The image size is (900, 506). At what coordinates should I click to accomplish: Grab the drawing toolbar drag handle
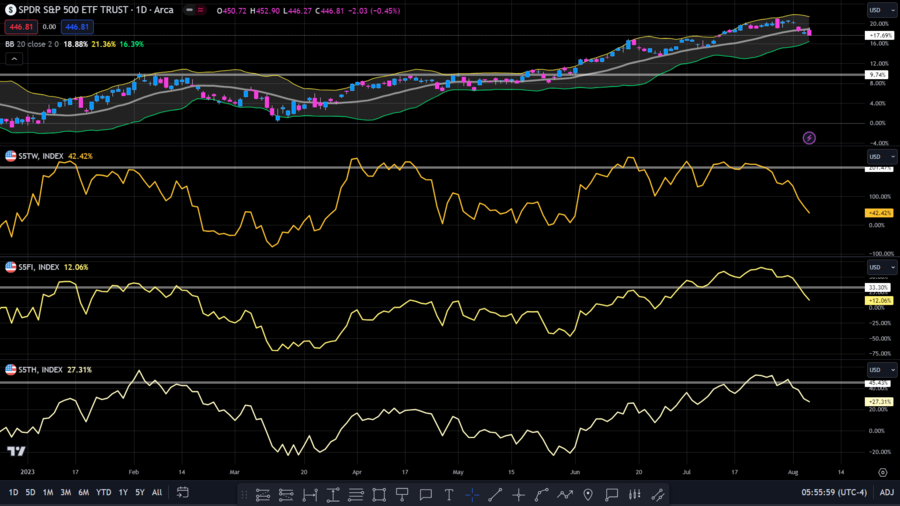click(245, 494)
